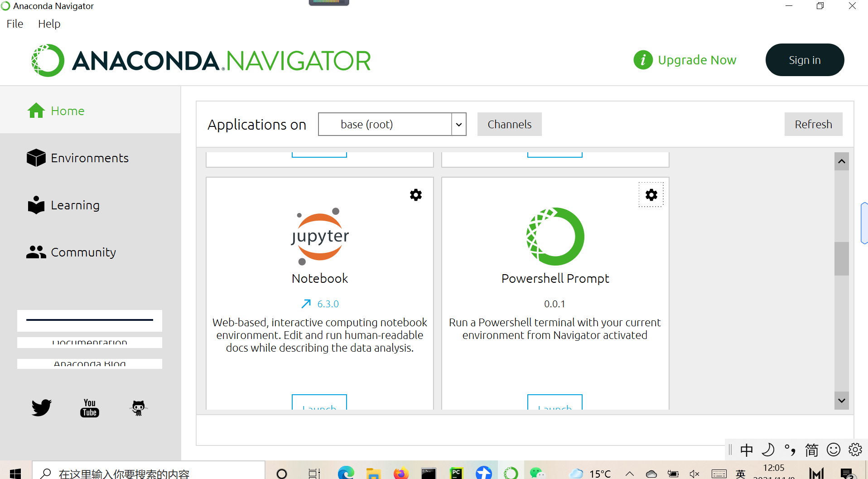Open Microsoft Edge from taskbar
The width and height of the screenshot is (868, 479).
pos(346,473)
